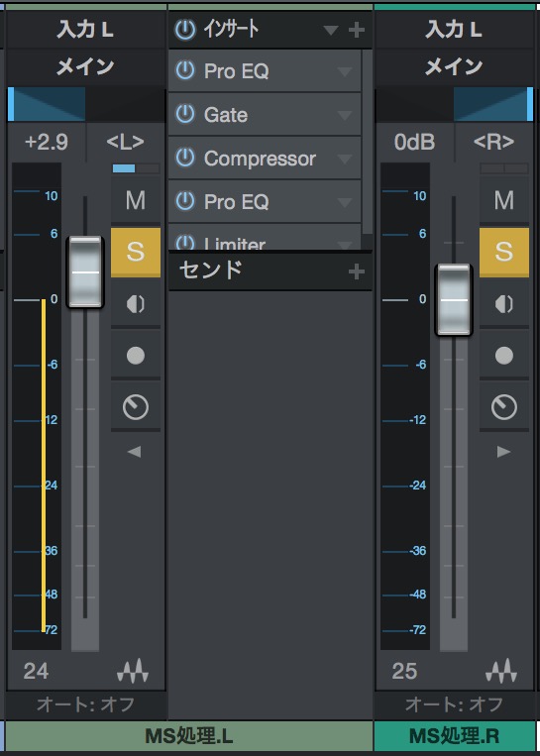540x756 pixels.
Task: Mute channel 24 with the M button
Action: coord(136,200)
